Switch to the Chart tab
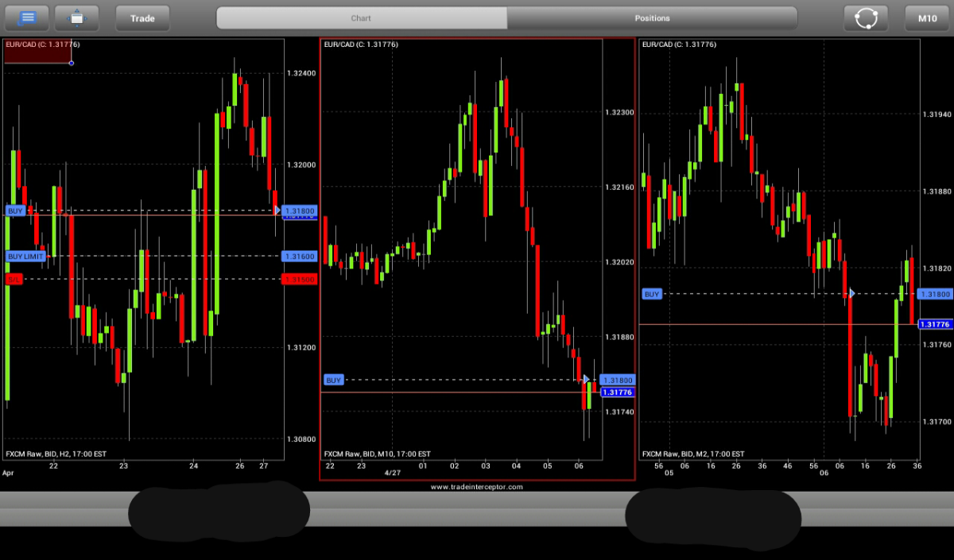 click(362, 17)
